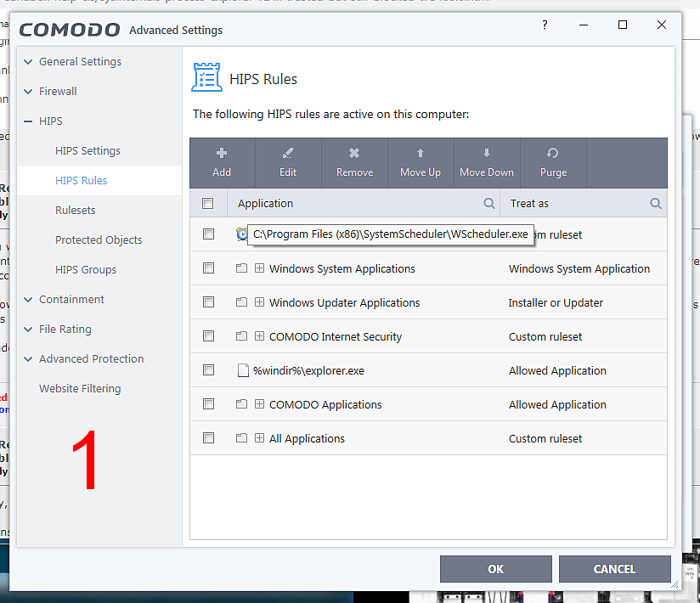Tick the COMODO Internet Security checkbox
The image size is (700, 603).
click(208, 336)
